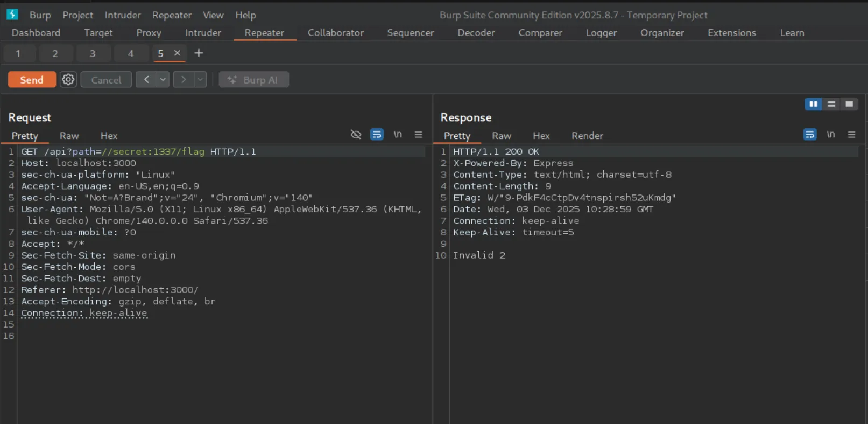The image size is (868, 424).
Task: Toggle word wrap in Response panel
Action: (809, 135)
